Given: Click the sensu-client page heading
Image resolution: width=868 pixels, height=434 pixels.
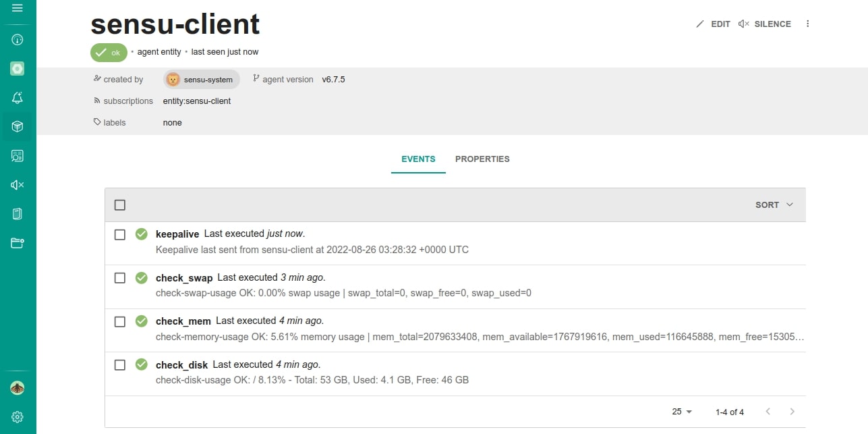Looking at the screenshot, I should [x=175, y=24].
